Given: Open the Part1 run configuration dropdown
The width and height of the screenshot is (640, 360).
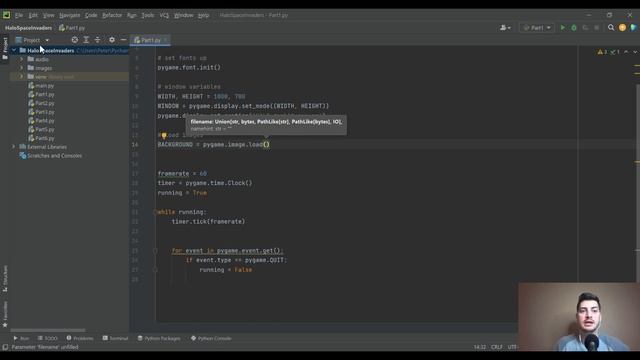Looking at the screenshot, I should [537, 28].
